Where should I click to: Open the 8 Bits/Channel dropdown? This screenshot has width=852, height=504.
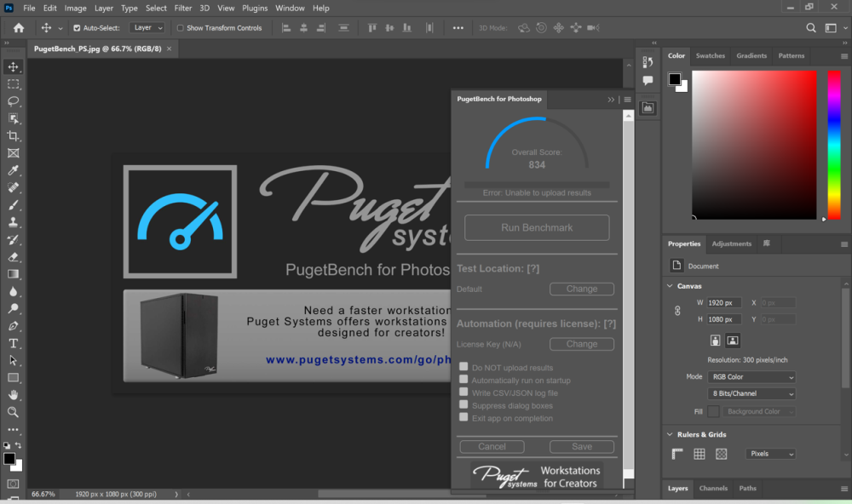(x=751, y=393)
